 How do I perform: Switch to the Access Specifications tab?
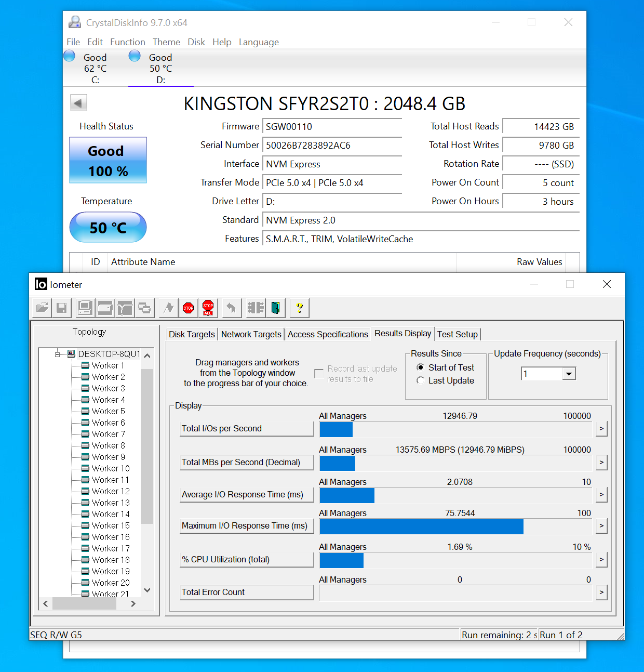(x=328, y=334)
